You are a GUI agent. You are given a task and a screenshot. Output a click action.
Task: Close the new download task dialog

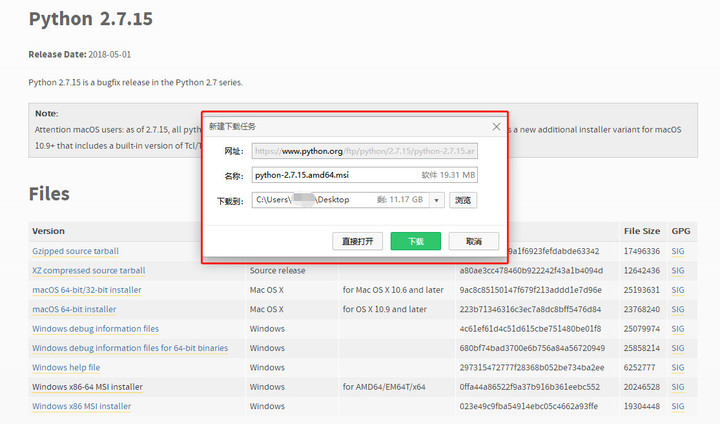(496, 126)
